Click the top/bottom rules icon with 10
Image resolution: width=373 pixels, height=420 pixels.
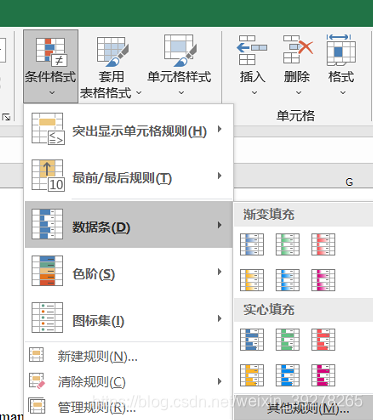[48, 175]
